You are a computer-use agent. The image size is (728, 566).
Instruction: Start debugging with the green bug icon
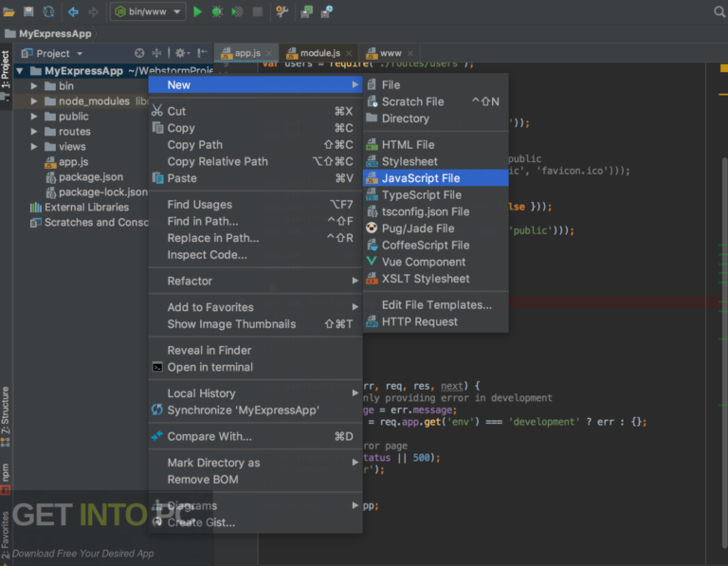coord(217,11)
